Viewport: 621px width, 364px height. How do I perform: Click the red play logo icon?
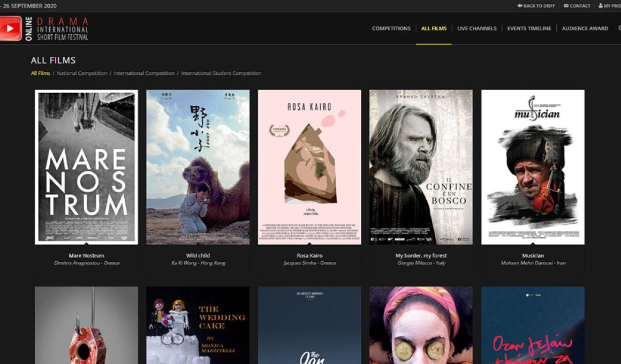pyautogui.click(x=11, y=28)
